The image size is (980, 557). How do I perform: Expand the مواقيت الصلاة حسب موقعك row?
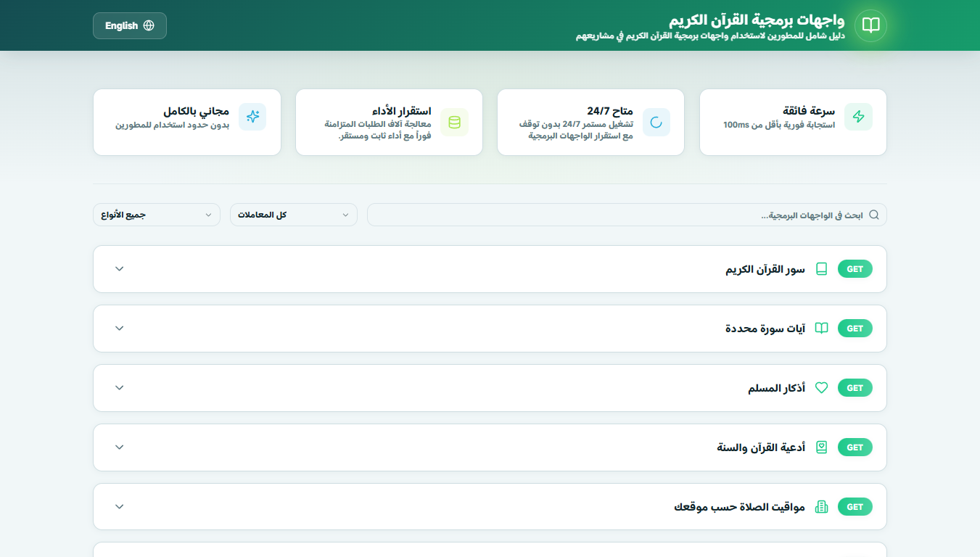(119, 506)
